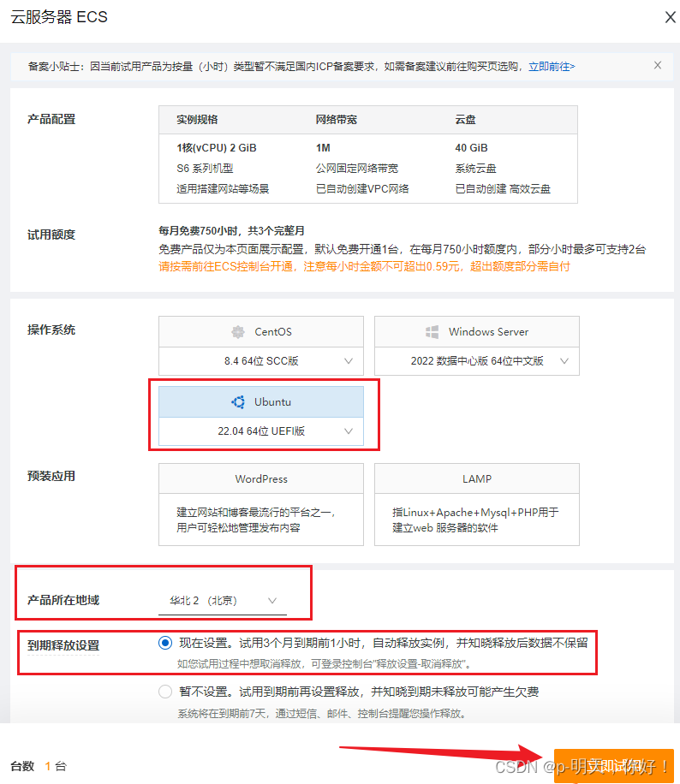Click the WordPress description text

[x=256, y=520]
